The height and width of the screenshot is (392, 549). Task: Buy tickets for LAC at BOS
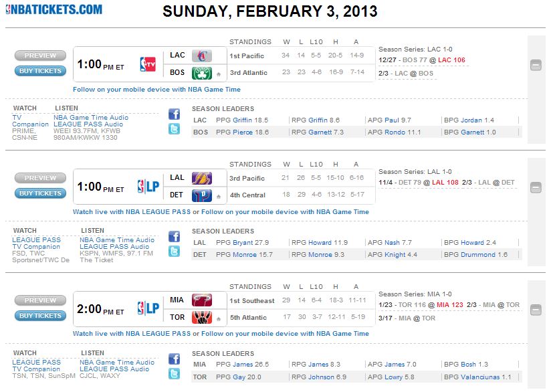pyautogui.click(x=40, y=71)
